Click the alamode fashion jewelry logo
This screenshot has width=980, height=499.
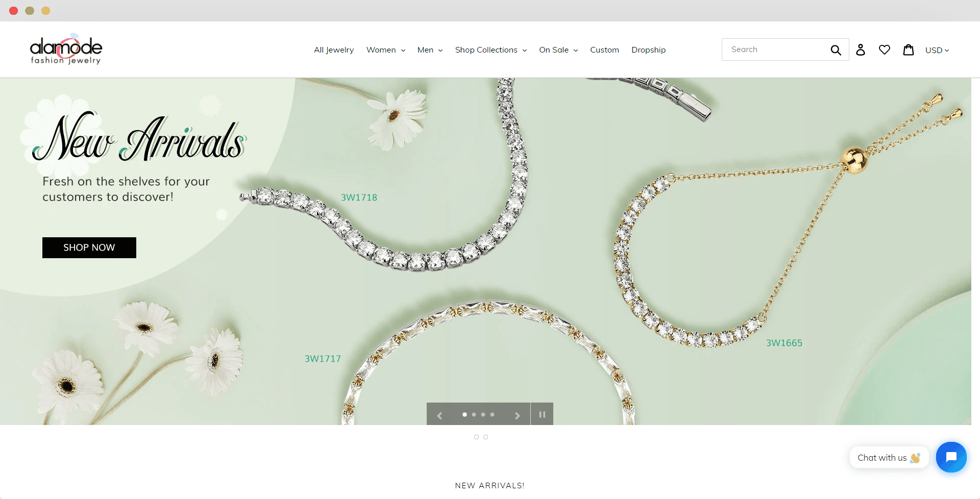click(x=66, y=49)
